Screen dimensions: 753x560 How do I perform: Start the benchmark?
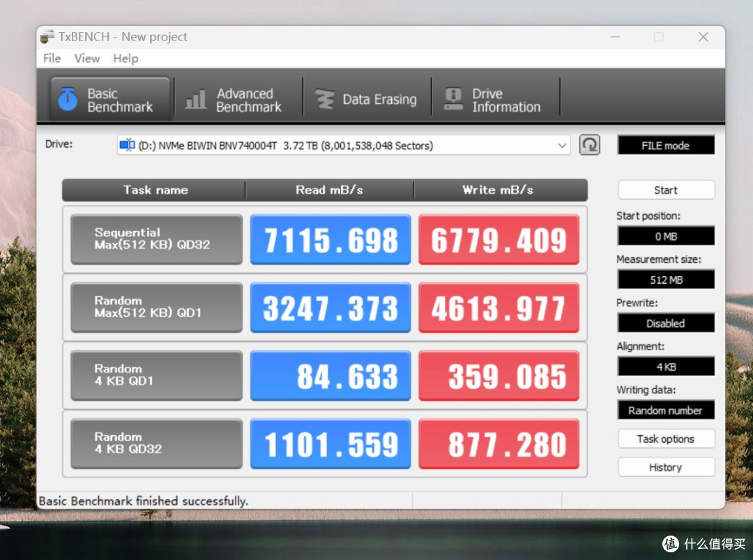(x=666, y=190)
